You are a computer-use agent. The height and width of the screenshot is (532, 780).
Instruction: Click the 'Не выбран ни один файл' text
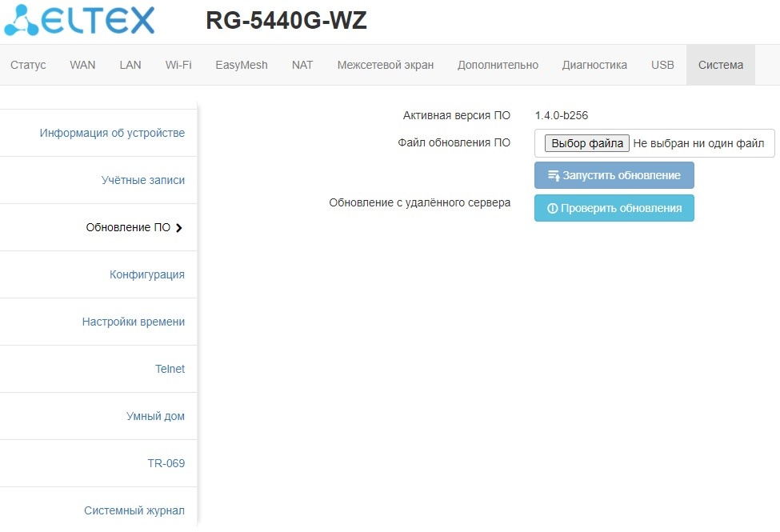[698, 143]
